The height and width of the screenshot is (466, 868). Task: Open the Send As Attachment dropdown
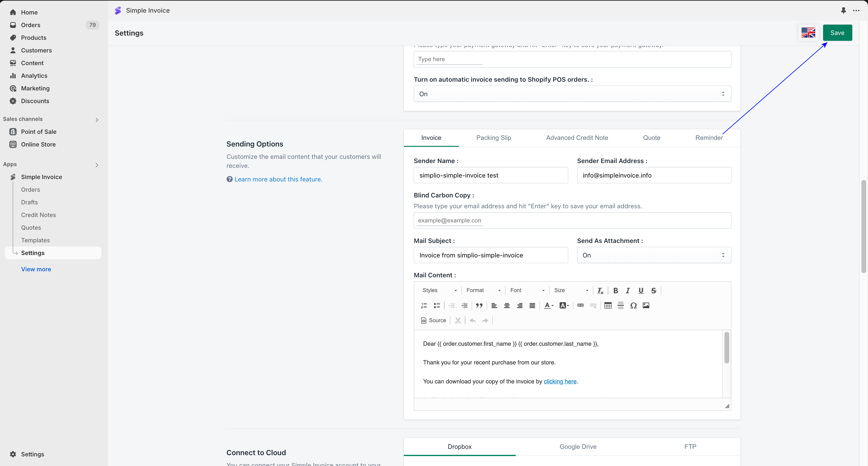pos(654,255)
